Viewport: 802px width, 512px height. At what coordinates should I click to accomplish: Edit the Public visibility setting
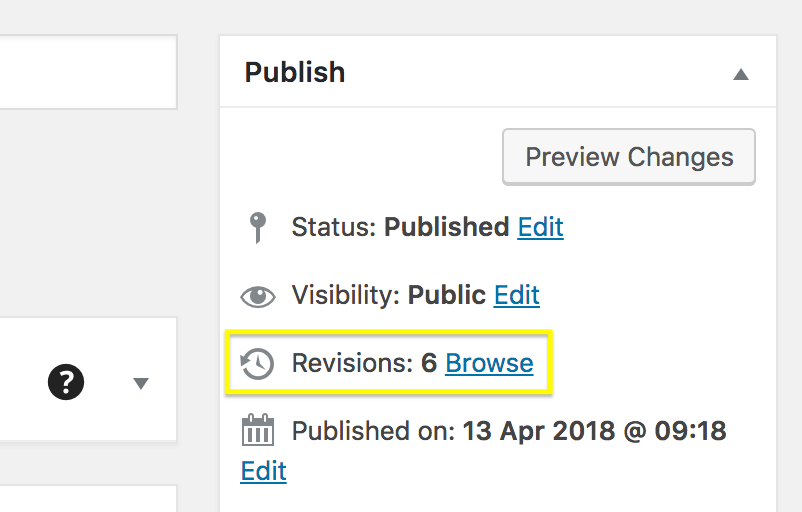[516, 295]
